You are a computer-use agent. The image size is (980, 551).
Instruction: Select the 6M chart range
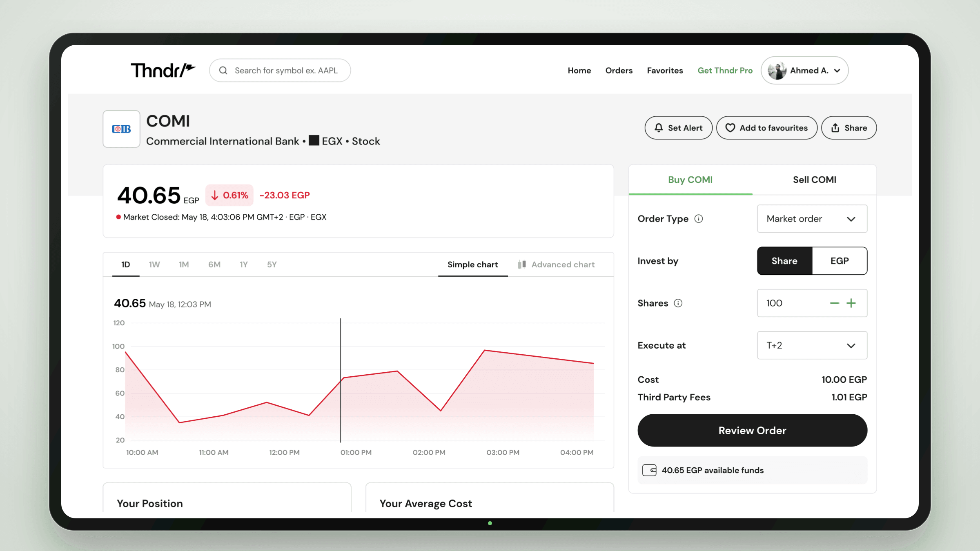tap(214, 264)
